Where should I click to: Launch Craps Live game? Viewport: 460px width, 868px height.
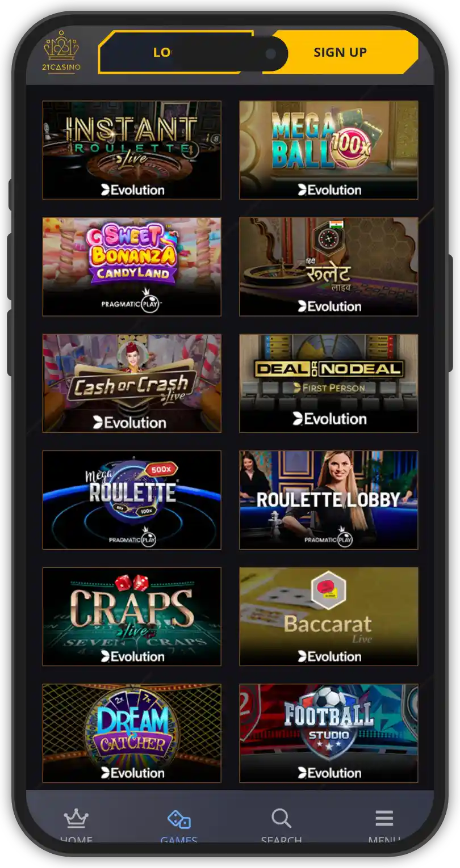click(132, 617)
